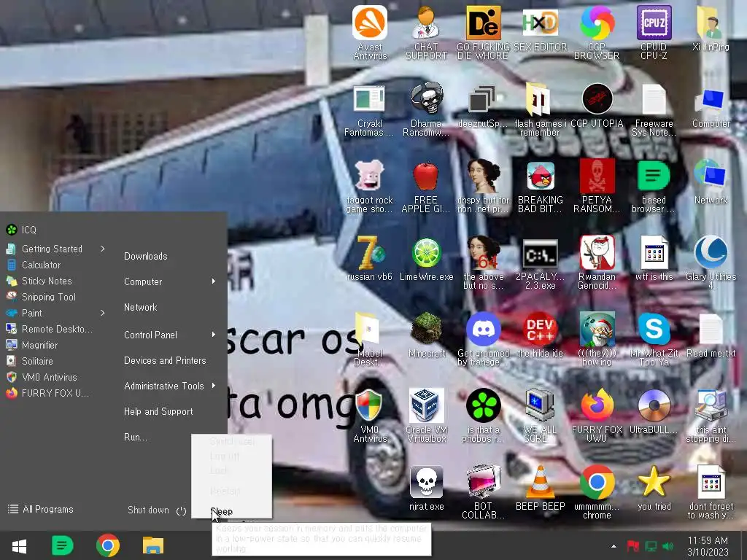The image size is (747, 560).
Task: Launch Glary Utilities 4 icon
Action: click(x=711, y=262)
